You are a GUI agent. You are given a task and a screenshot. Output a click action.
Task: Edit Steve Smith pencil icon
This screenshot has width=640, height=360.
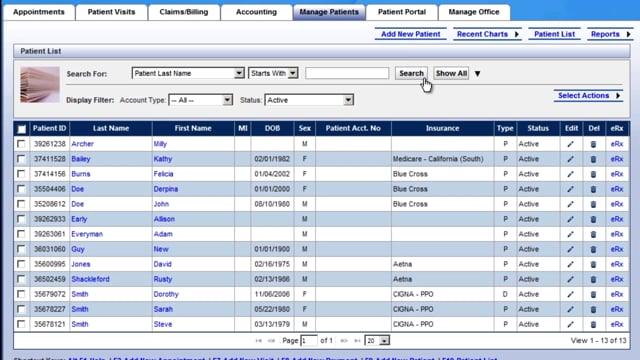click(571, 324)
